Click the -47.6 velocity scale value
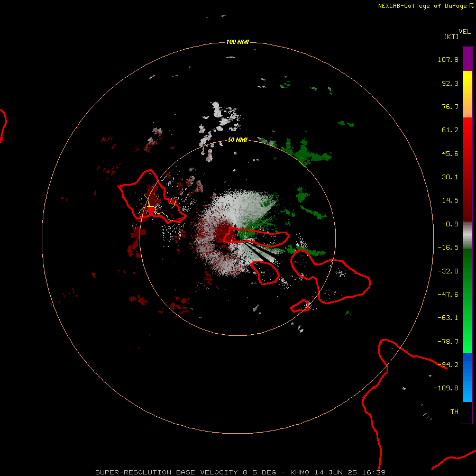Viewport: 476px width, 476px height. click(x=448, y=295)
